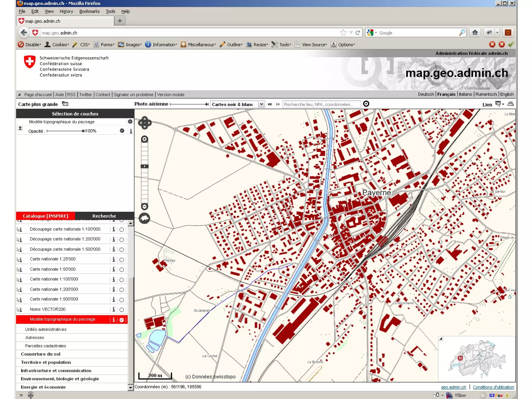
Task: Click the geolocation target icon
Action: pos(366,104)
